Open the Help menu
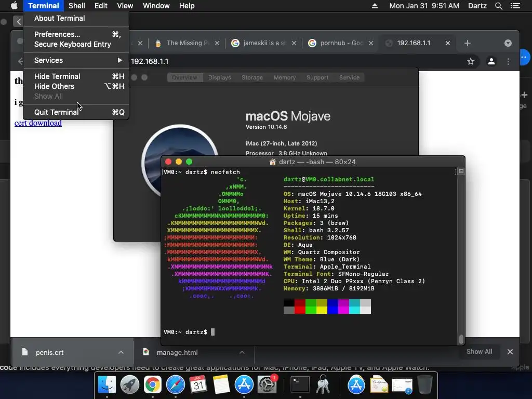Screen dimensions: 532x399 pos(187,6)
